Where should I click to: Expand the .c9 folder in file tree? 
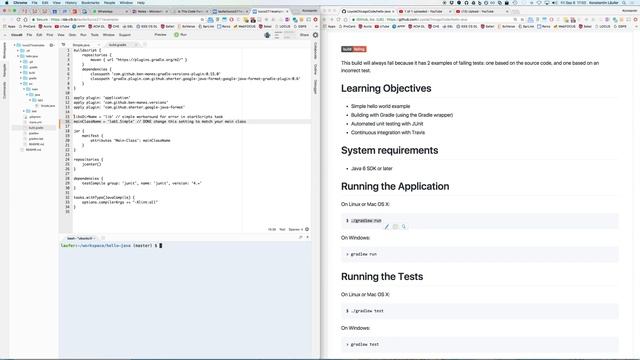tap(18, 51)
